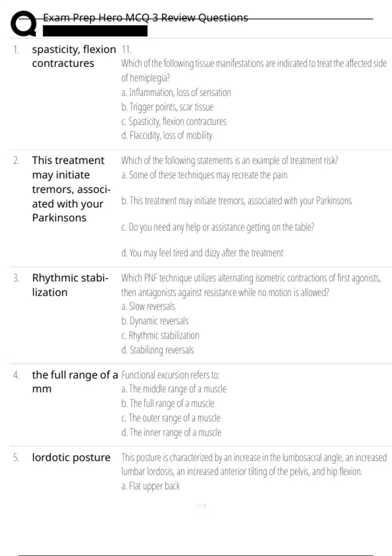Click page number indicator '1 / 10'

[202, 506]
